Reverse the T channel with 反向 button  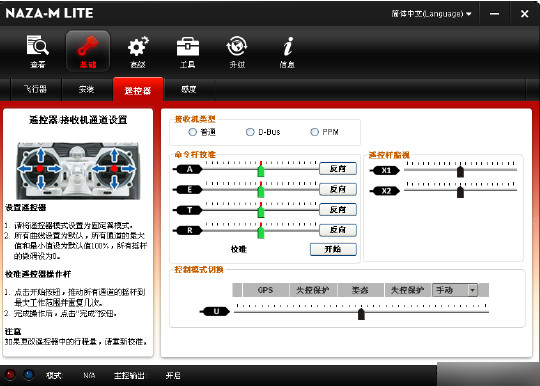tap(338, 209)
